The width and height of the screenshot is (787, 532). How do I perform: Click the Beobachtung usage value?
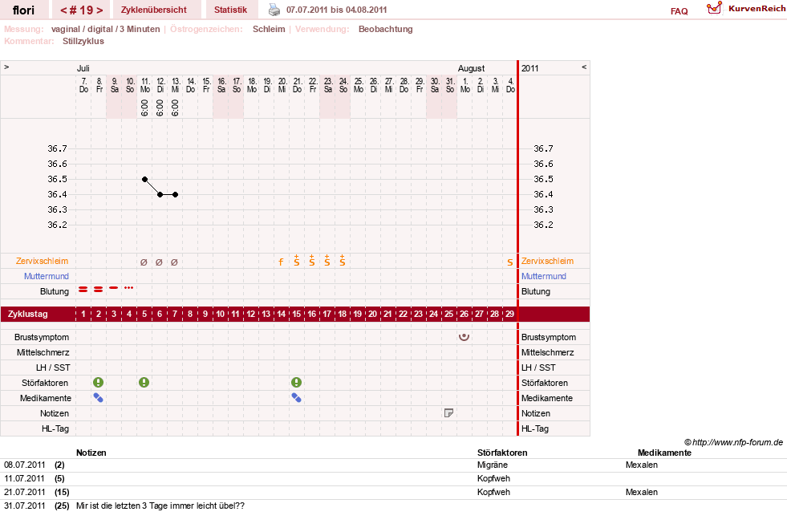pos(385,29)
